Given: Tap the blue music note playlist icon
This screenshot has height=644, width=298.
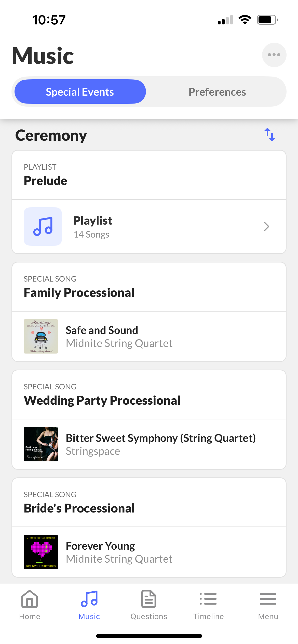Looking at the screenshot, I should pos(43,226).
